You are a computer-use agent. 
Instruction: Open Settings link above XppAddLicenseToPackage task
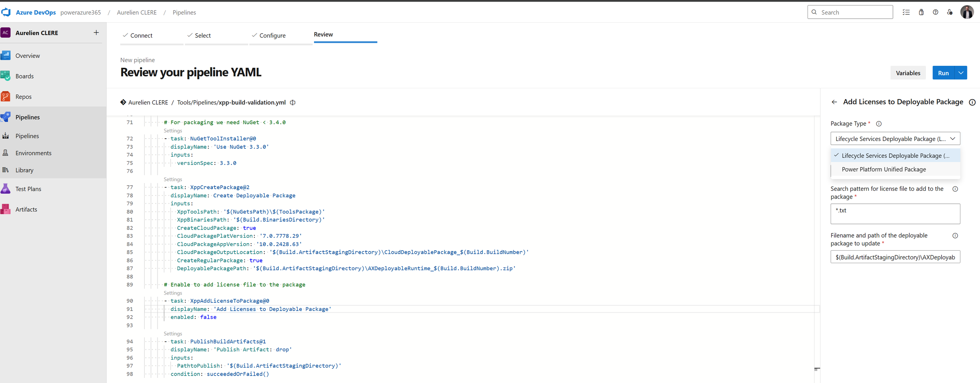(x=173, y=293)
